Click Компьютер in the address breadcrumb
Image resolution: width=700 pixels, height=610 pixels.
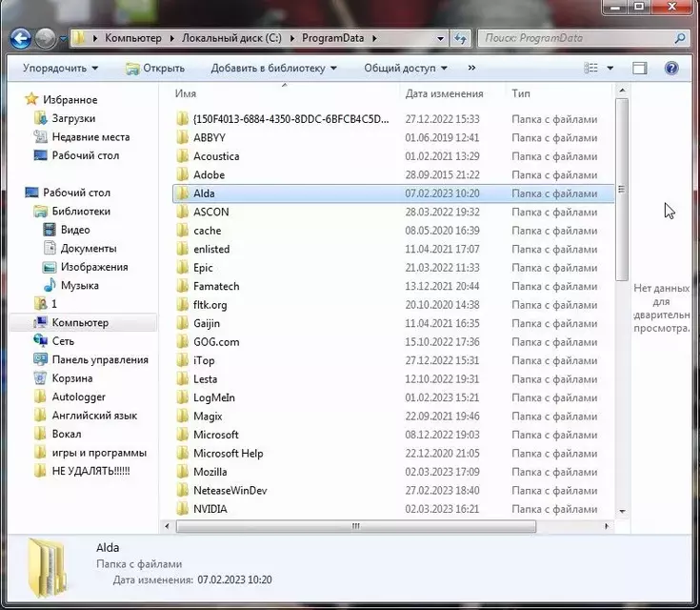point(133,38)
